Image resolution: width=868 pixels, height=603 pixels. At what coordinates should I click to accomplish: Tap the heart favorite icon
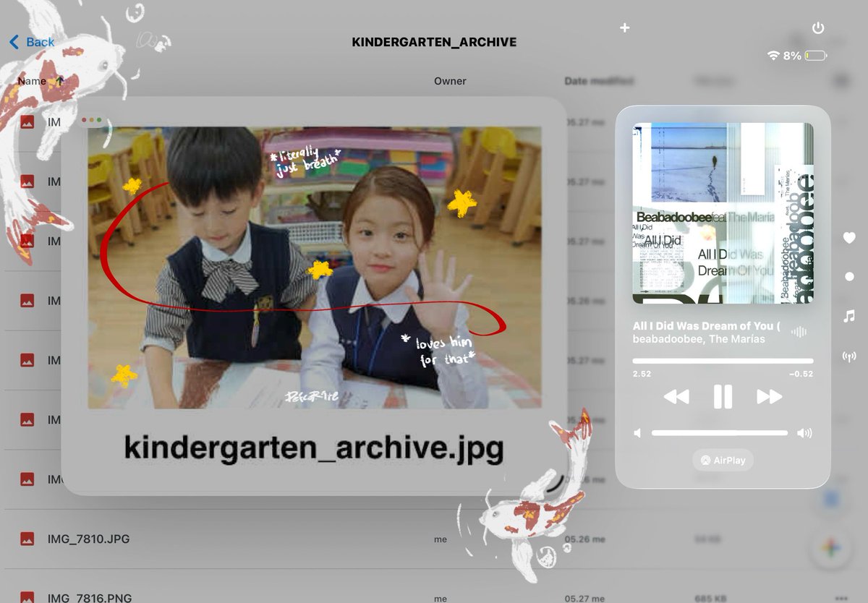click(x=849, y=238)
